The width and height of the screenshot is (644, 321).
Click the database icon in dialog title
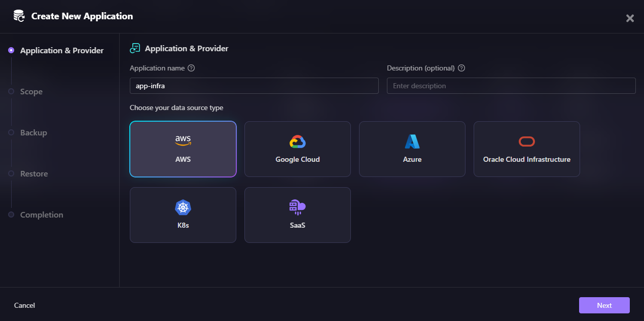coord(19,16)
